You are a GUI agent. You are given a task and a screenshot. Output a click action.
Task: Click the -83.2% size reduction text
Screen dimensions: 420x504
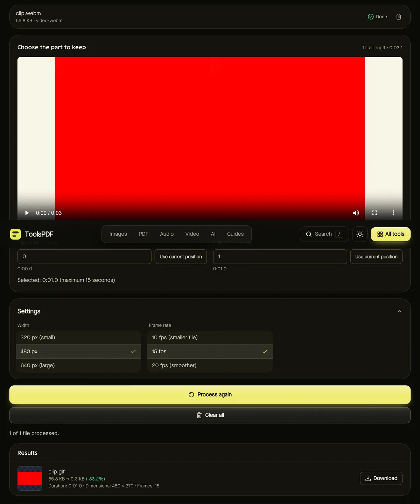coord(96,479)
